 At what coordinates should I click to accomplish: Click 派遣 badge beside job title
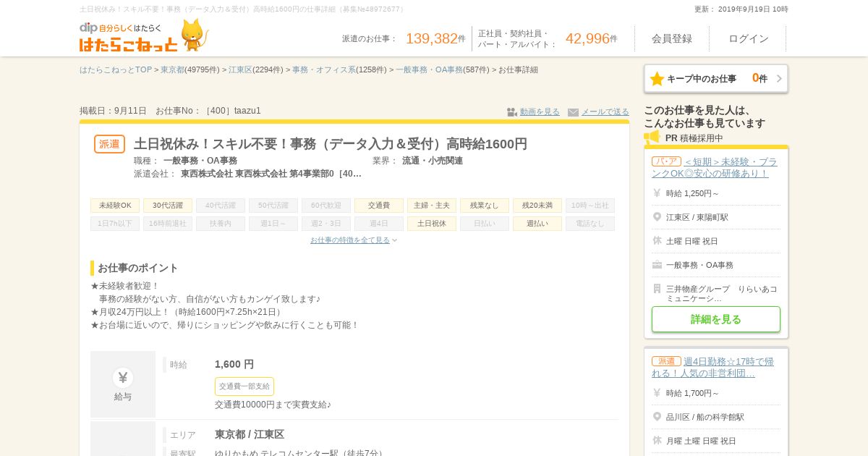(x=109, y=144)
